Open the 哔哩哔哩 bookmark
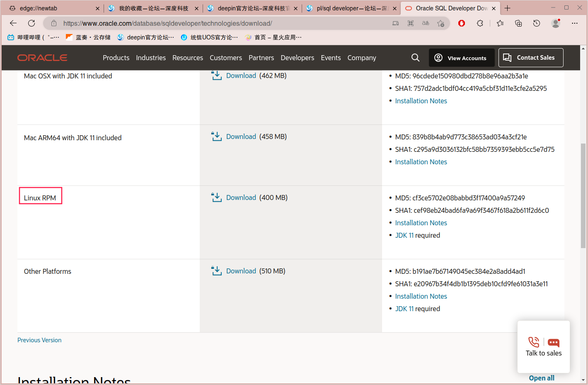588x385 pixels. 33,37
